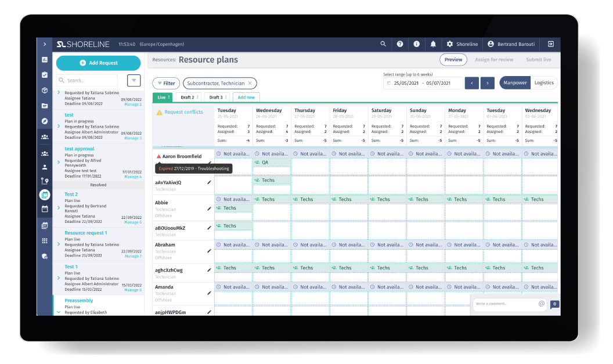Select the Live plan tab
613x364 pixels.
point(162,98)
